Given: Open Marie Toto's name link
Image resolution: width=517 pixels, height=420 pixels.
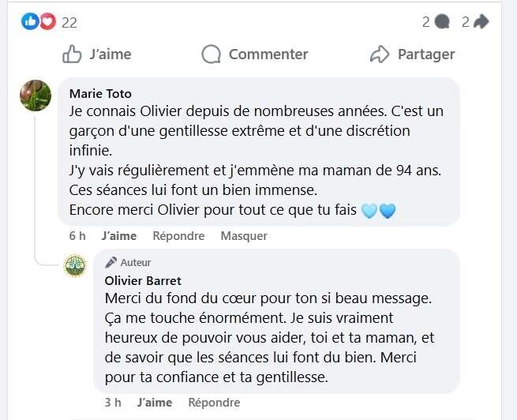Looking at the screenshot, I should pyautogui.click(x=101, y=94).
